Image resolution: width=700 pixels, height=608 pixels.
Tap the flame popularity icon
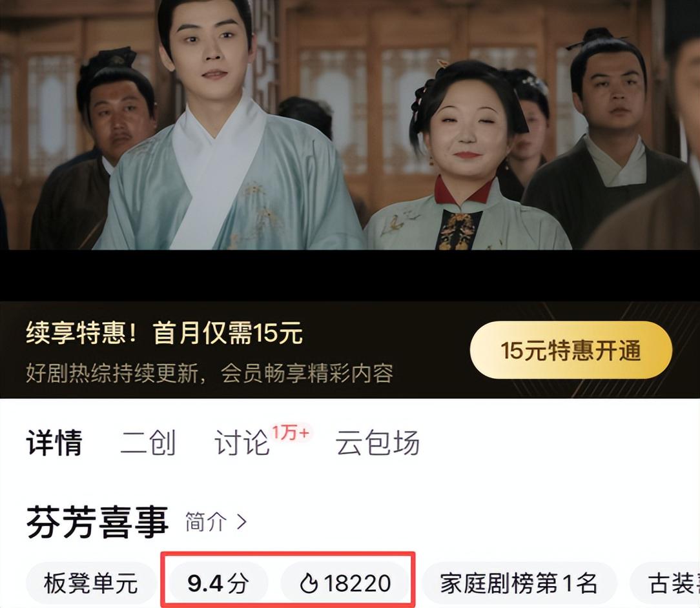[309, 583]
